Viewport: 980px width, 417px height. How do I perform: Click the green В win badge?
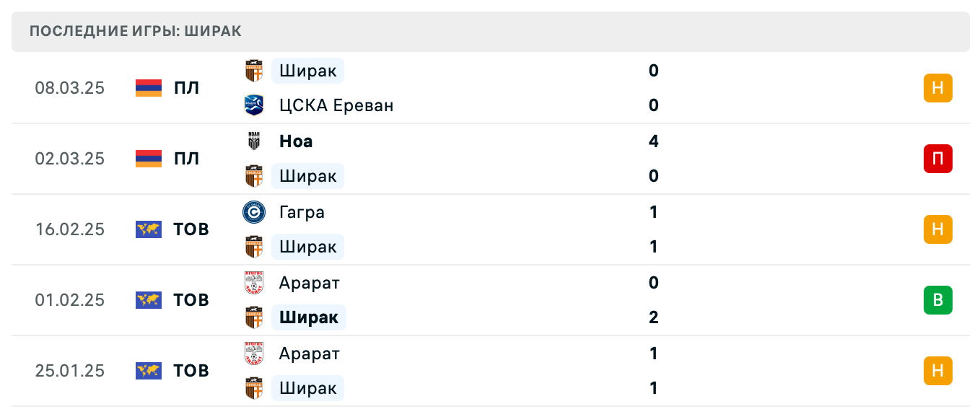pos(937,300)
